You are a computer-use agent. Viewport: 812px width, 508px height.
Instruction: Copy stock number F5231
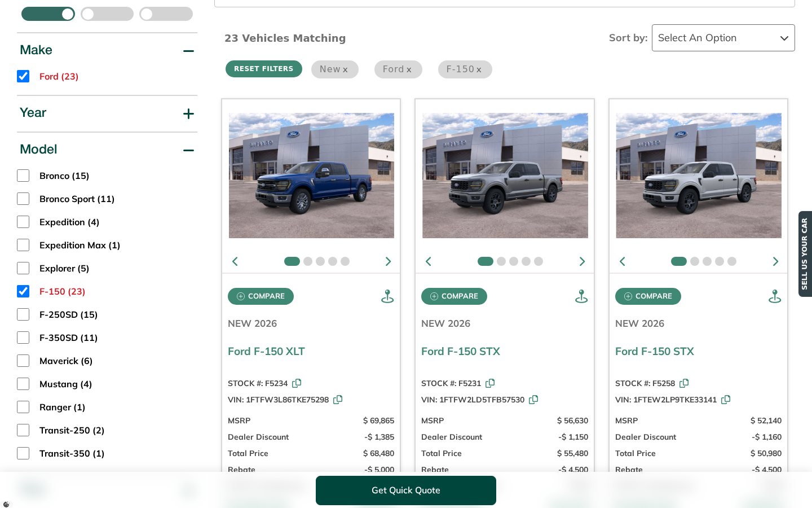coord(490,383)
